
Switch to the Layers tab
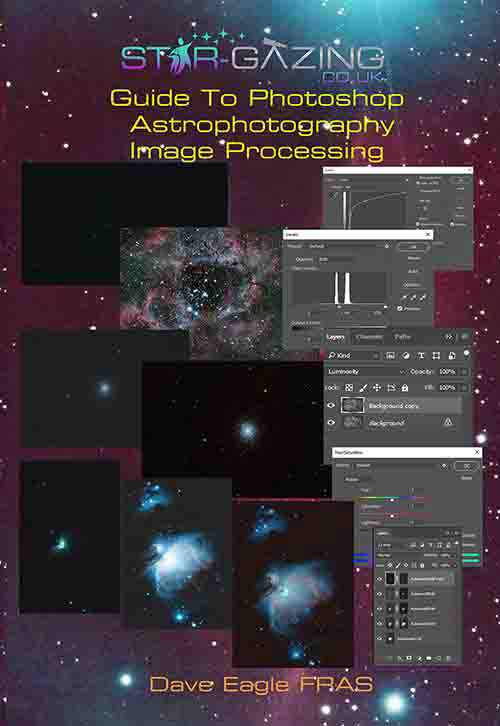(x=336, y=337)
